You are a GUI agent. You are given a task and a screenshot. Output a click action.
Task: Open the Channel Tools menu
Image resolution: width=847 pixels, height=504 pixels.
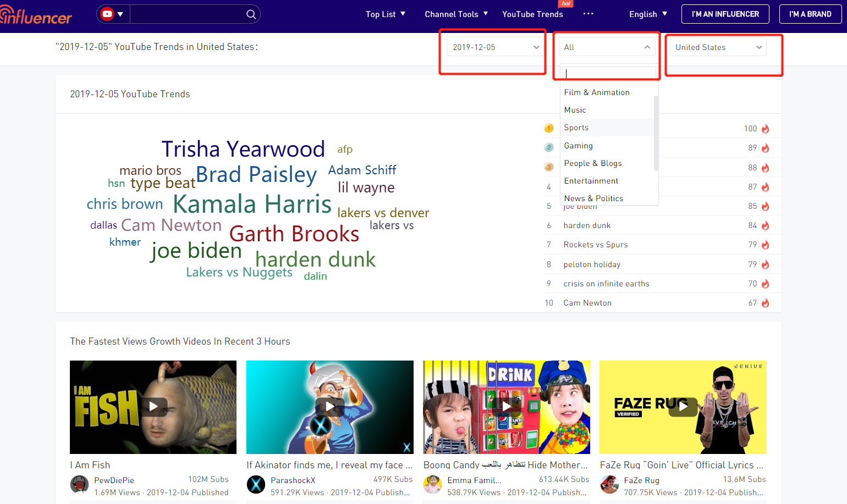pyautogui.click(x=457, y=14)
